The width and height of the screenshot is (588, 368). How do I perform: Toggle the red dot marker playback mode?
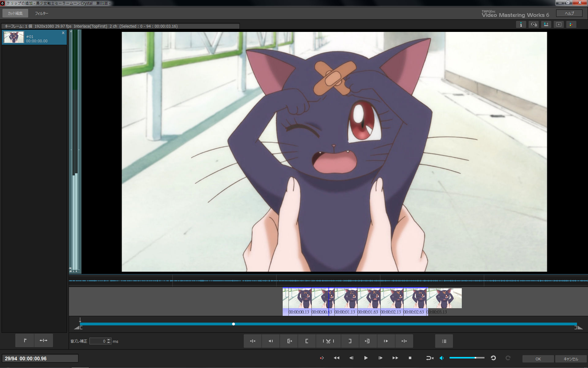[322, 358]
